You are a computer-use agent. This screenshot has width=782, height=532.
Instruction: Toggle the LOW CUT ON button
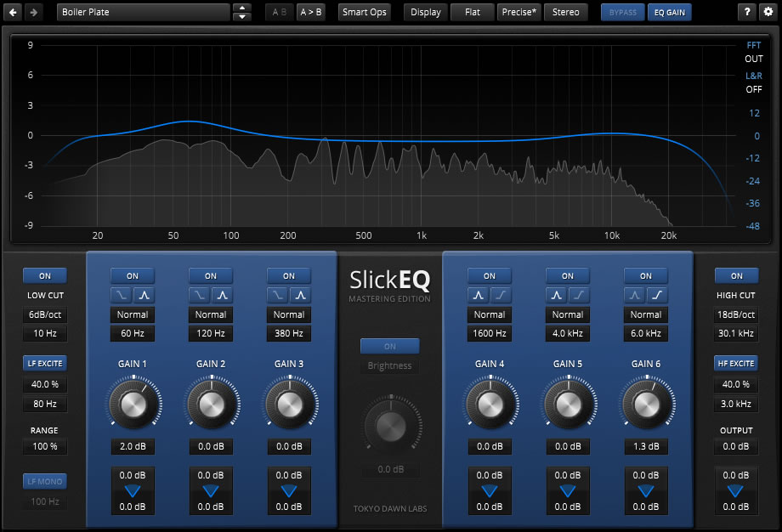click(x=45, y=275)
